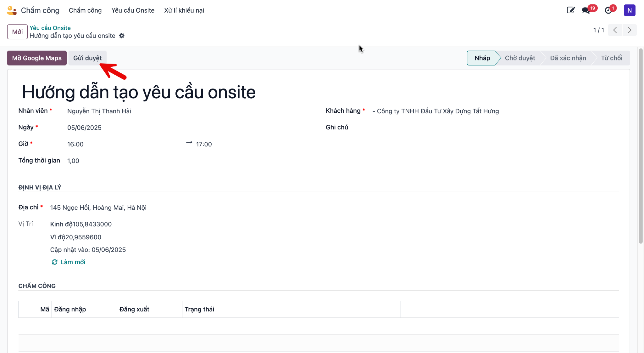The height and width of the screenshot is (353, 644).
Task: Select Nháp status stage
Action: (482, 58)
